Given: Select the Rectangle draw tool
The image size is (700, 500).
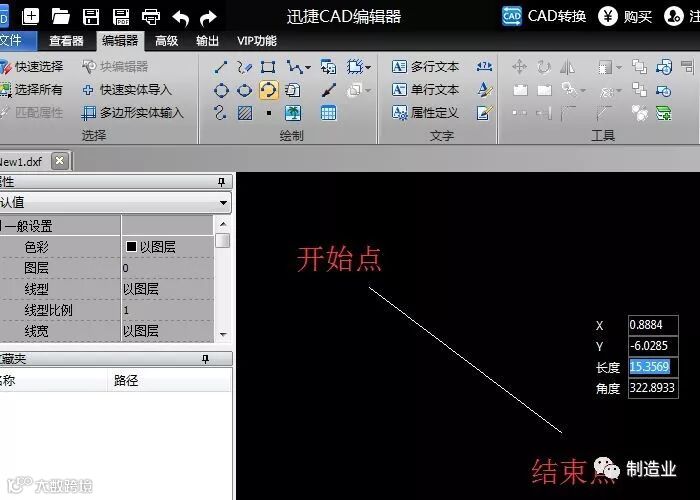Looking at the screenshot, I should [268, 67].
